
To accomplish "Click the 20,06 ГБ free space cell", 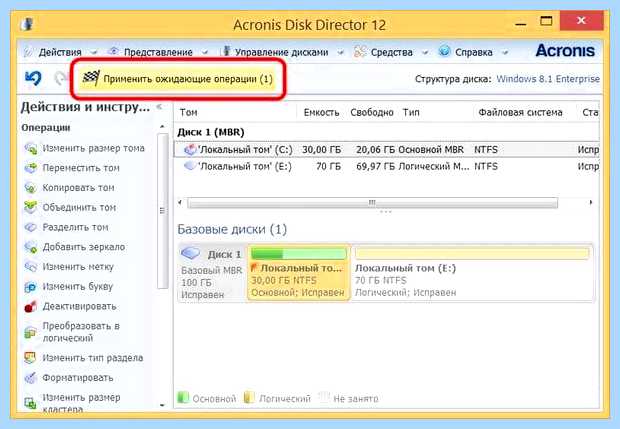I will 375,150.
